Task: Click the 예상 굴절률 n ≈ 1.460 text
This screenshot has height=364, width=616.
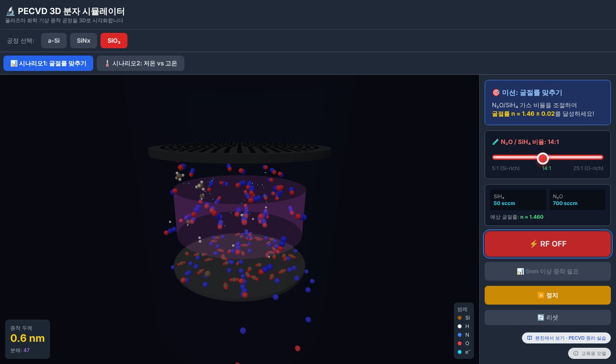Action: (517, 217)
